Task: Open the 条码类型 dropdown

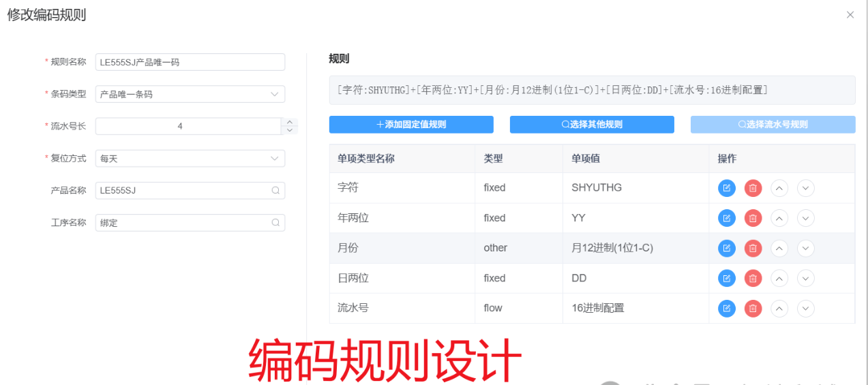Action: click(190, 94)
